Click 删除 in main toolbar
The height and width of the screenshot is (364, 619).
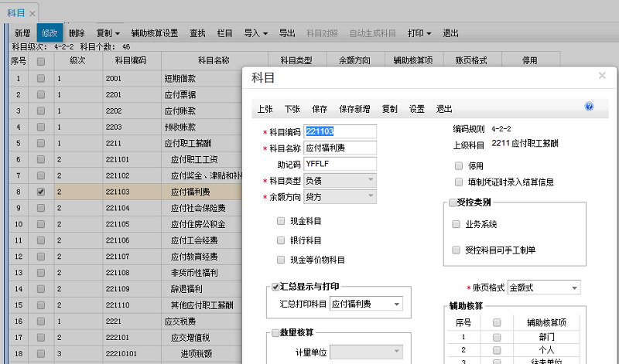77,33
